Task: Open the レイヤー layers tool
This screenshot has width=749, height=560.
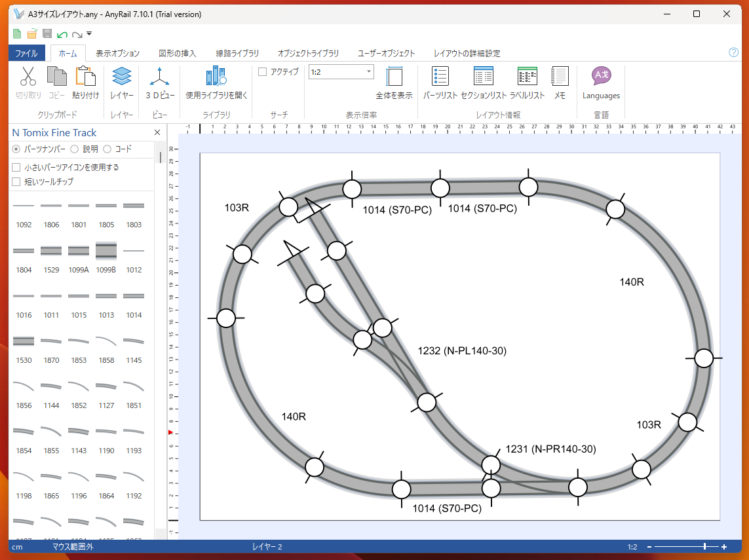Action: click(122, 83)
